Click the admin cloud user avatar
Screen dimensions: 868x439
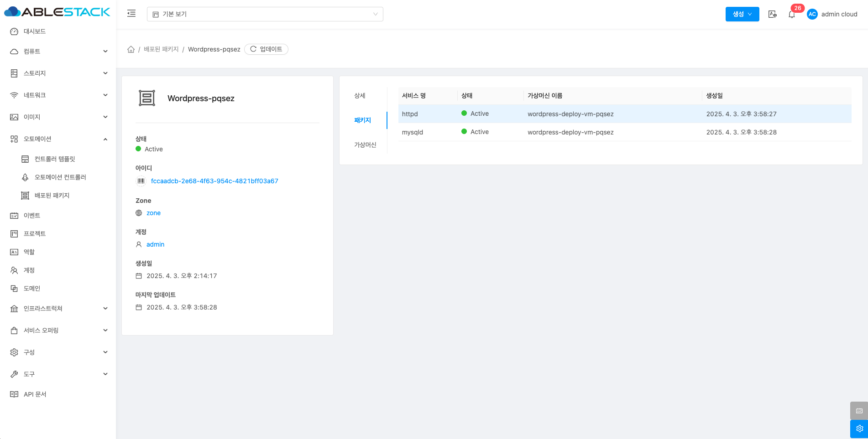click(x=812, y=14)
